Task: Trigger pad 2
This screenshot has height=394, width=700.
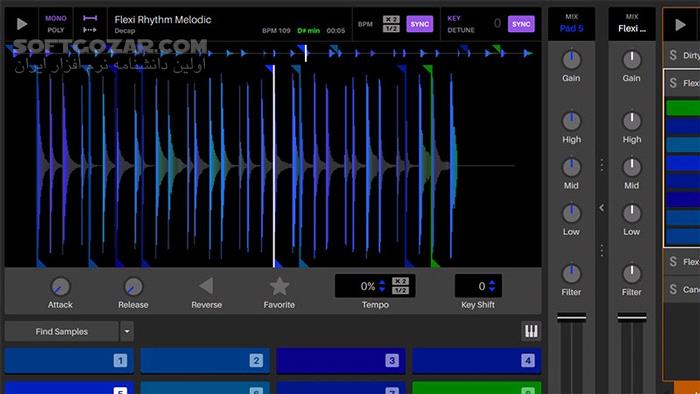Action: tap(205, 361)
